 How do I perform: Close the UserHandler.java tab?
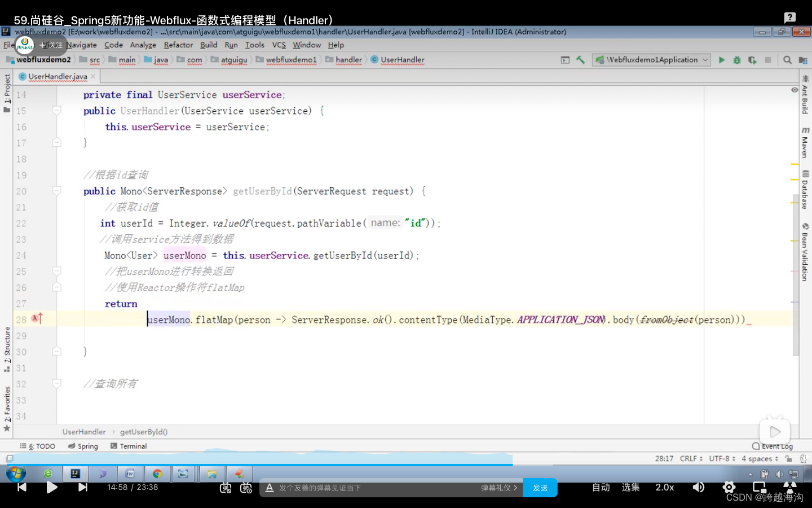94,76
